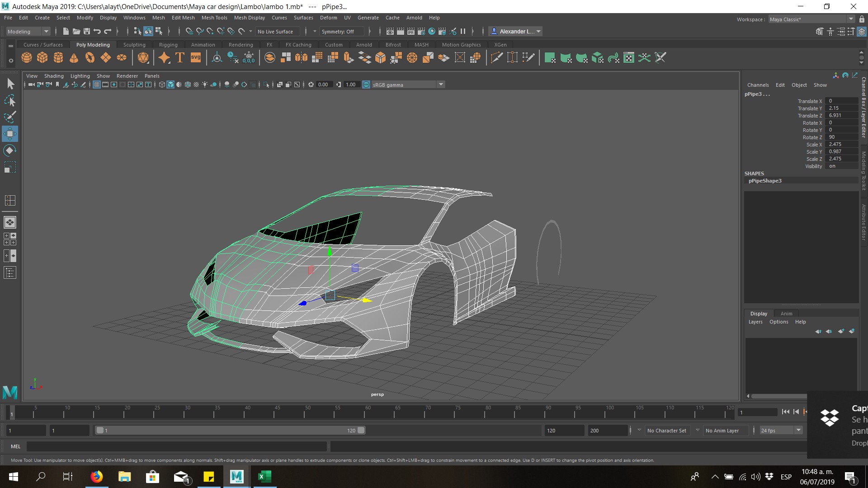The image size is (868, 488).
Task: Click the polygon cone shelf icon
Action: [x=74, y=58]
